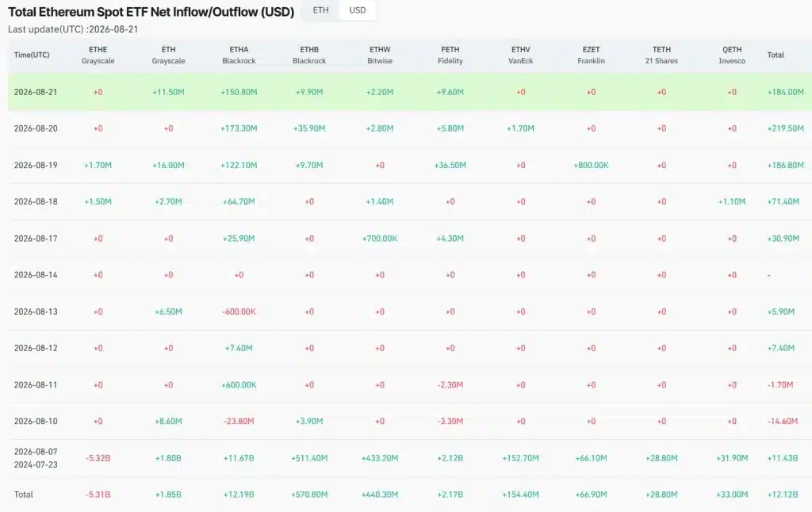Click the +11.67B ETHA value
This screenshot has height=512, width=812.
click(239, 458)
